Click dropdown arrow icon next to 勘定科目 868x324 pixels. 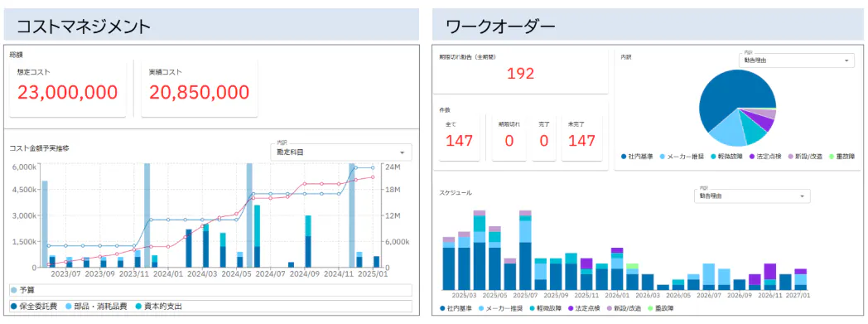(402, 152)
